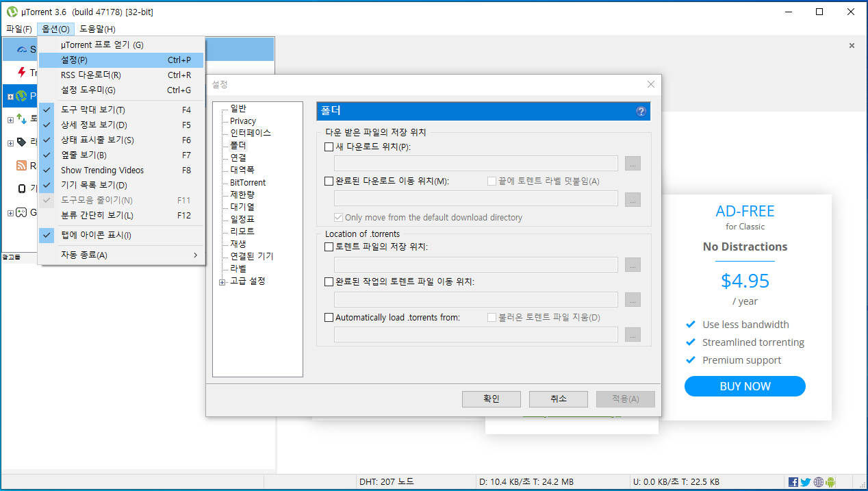868x491 pixels.
Task: Enable 완료된 작업의 토렌트 파일 이동 위치 checkbox
Action: click(329, 281)
